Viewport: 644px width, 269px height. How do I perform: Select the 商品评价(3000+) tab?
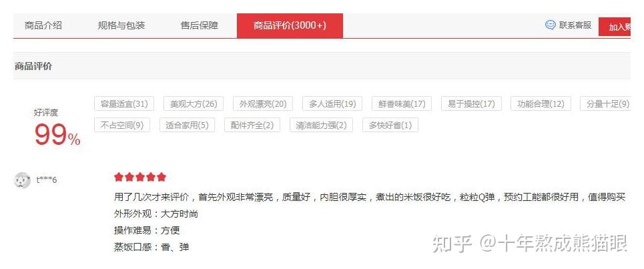pos(290,25)
